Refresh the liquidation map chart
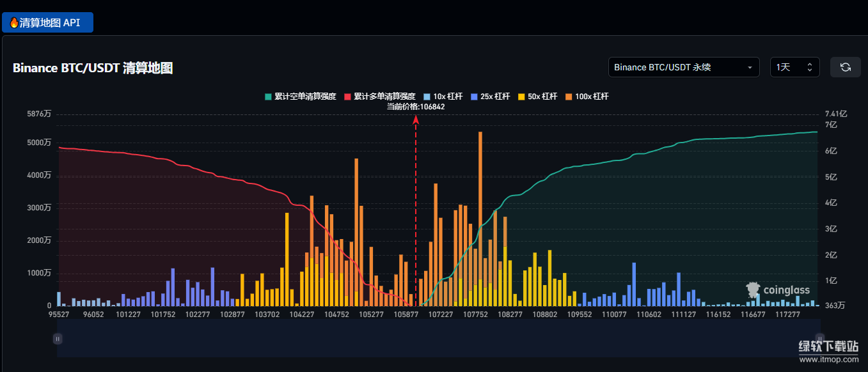This screenshot has height=372, width=868. coord(846,67)
